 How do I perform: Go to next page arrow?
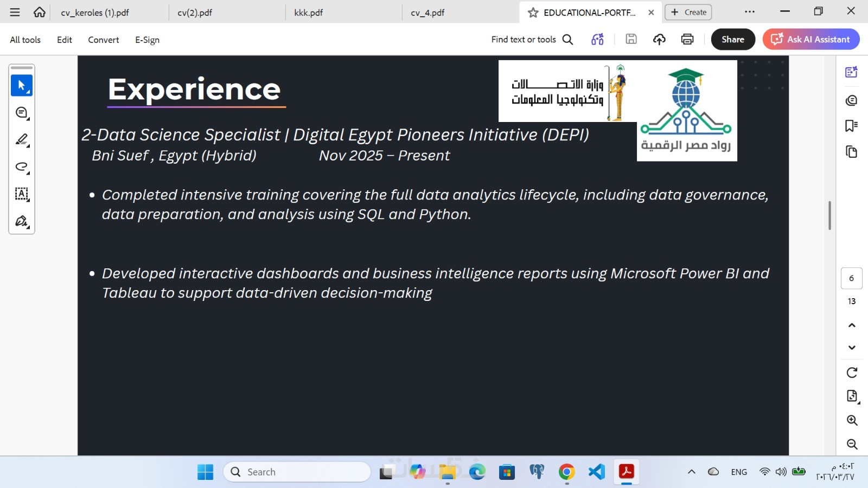[x=852, y=348]
